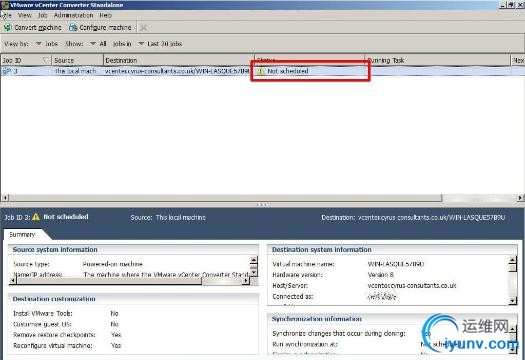Click the pane splitter grip dots

pyautogui.click(x=262, y=204)
